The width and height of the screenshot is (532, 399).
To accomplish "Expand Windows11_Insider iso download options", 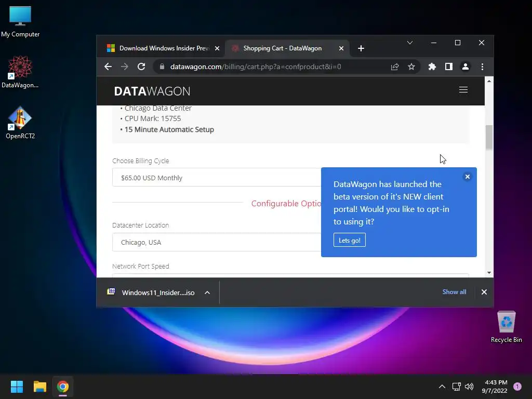I will pos(207,292).
